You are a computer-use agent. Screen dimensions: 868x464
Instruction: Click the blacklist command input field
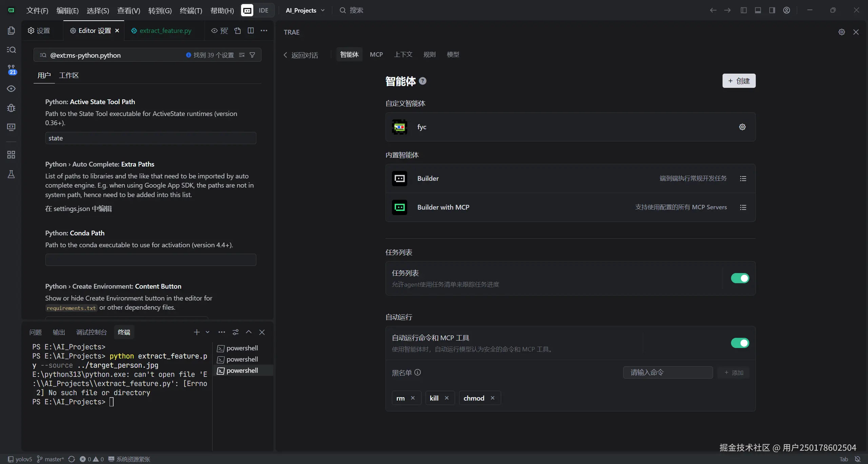point(668,372)
